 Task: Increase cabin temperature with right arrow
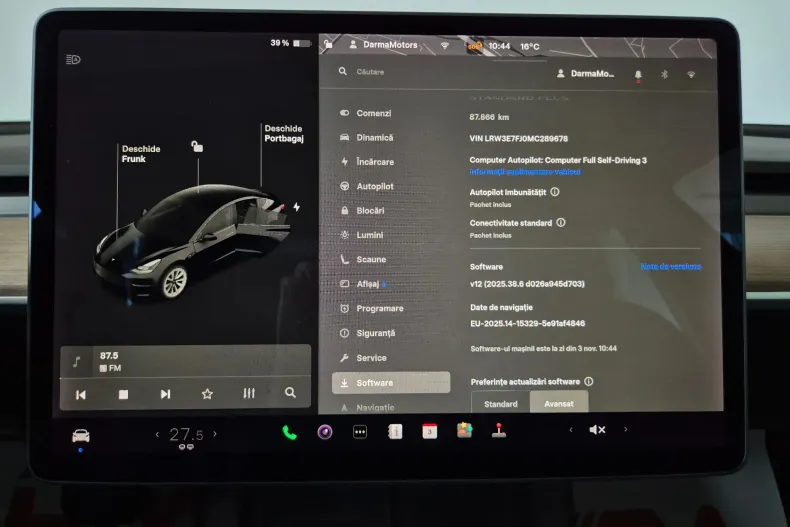pos(215,434)
